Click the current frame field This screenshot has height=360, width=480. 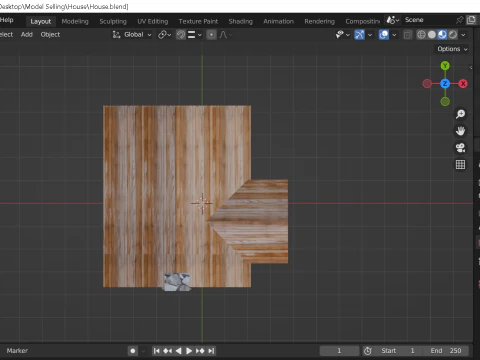coord(339,351)
